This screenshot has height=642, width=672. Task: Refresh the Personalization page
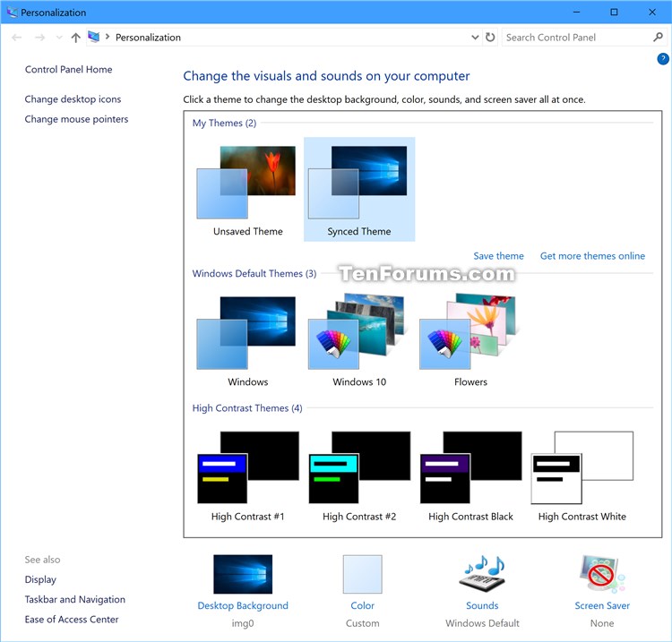pyautogui.click(x=490, y=38)
